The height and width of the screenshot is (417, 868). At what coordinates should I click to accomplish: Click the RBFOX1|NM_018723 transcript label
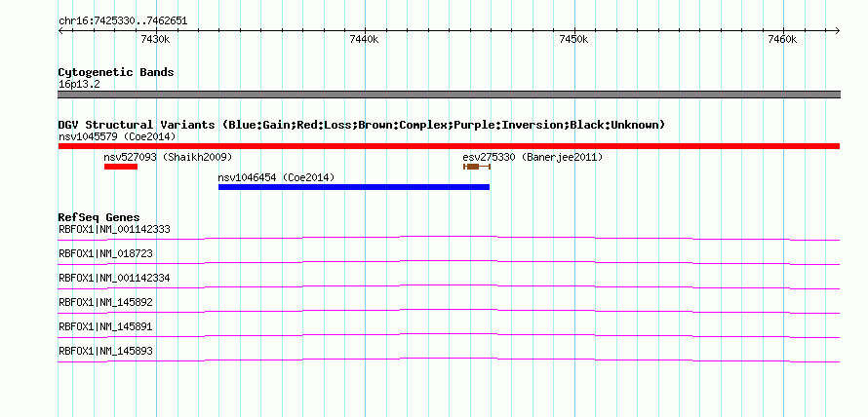[105, 253]
